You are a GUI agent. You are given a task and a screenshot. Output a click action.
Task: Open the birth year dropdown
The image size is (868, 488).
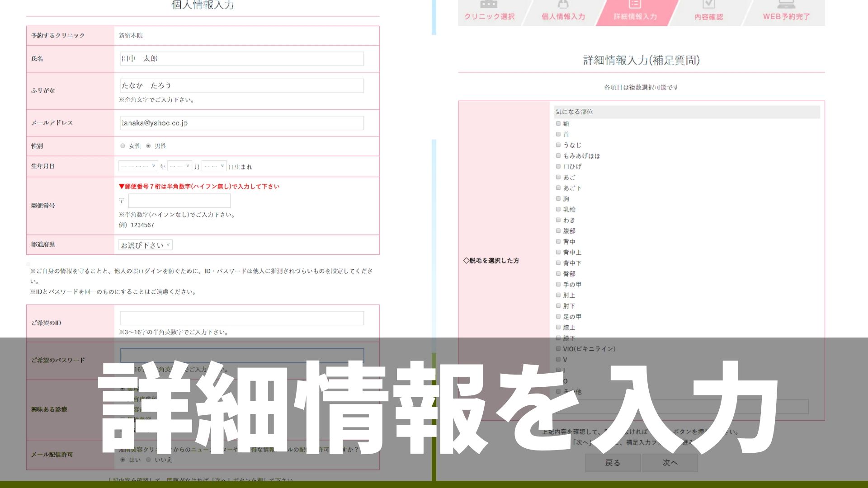point(138,166)
